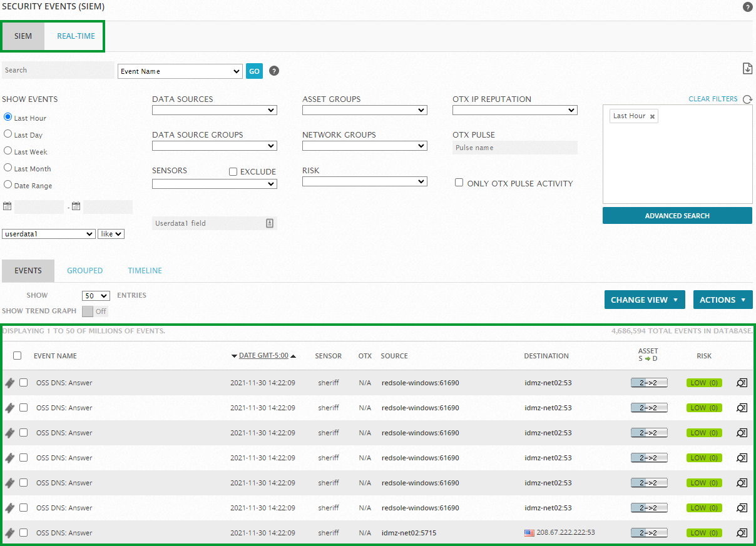Viewport: 756px width, 546px height.
Task: Click the help icon next to GO button
Action: [274, 71]
